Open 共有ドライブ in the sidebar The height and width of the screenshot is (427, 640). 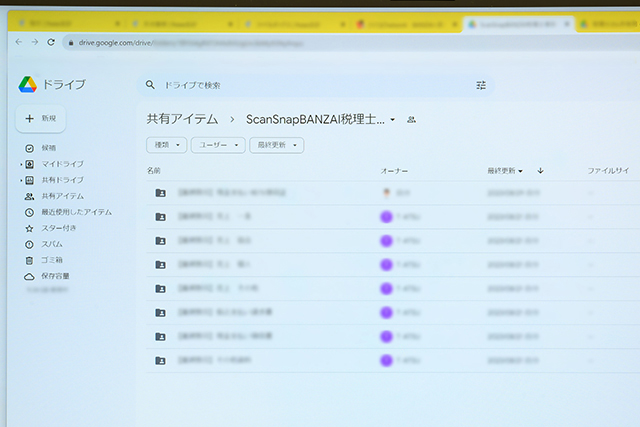coord(62,180)
